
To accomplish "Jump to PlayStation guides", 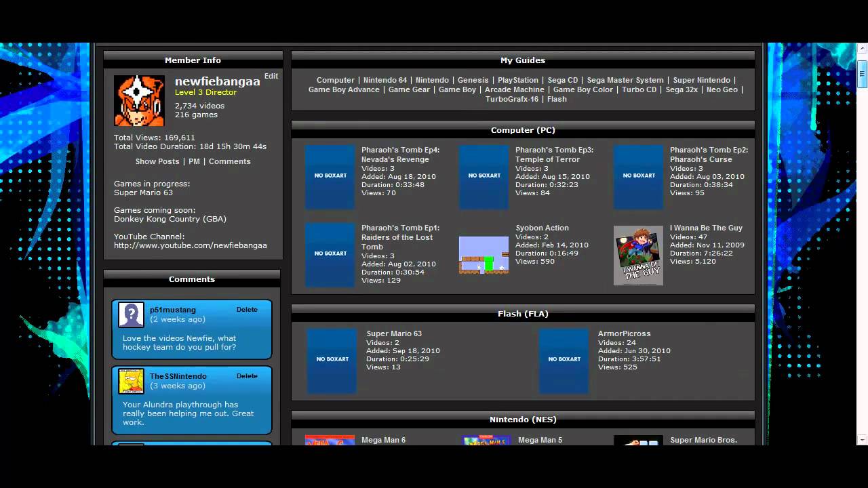I will pos(518,80).
